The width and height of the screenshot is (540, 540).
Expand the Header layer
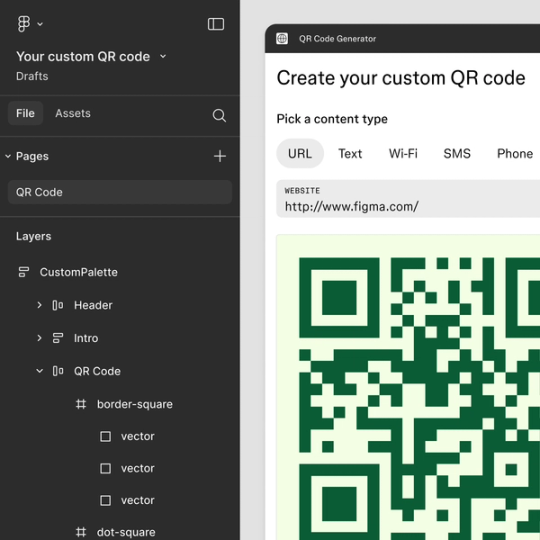[39, 305]
